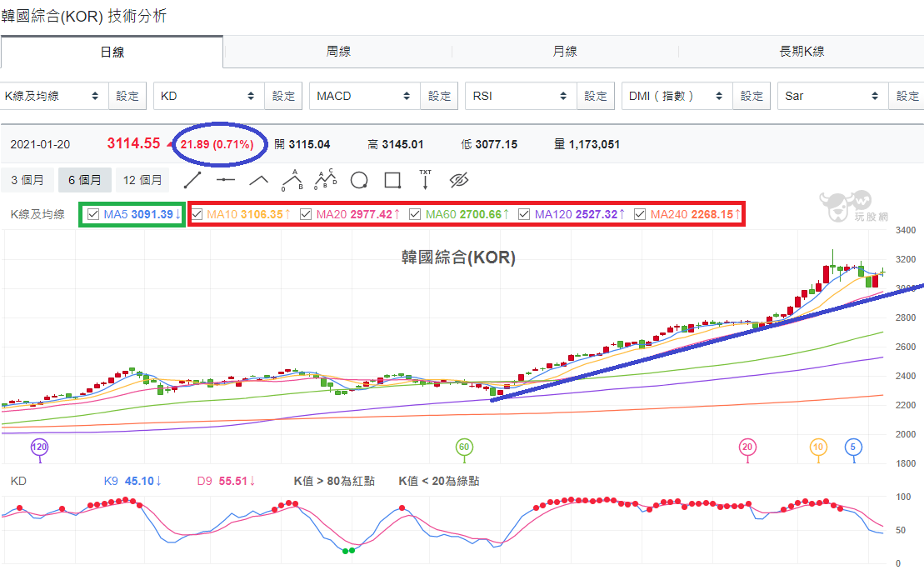This screenshot has height=570, width=924.
Task: Click the blue 5 moving average marker
Action: [853, 447]
